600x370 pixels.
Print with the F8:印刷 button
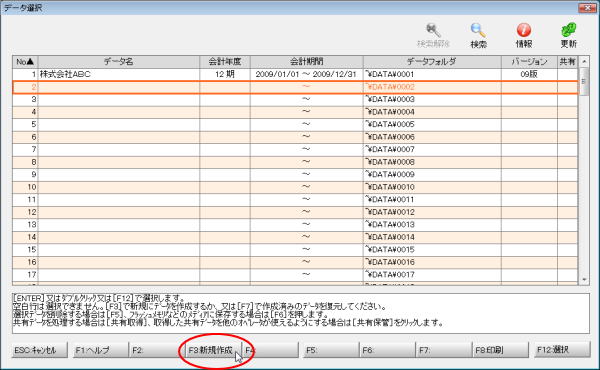click(501, 350)
